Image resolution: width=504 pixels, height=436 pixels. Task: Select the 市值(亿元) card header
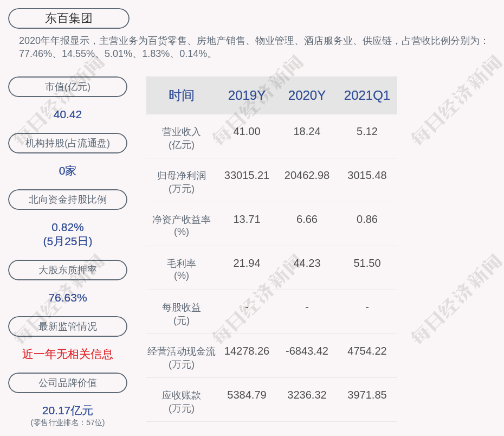click(68, 87)
